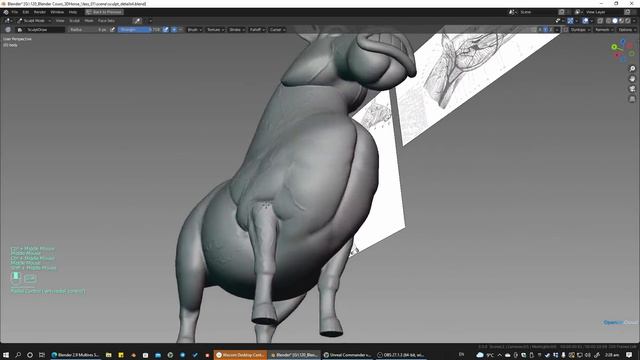Toggle Z-axis symmetry
The image size is (640, 360).
pos(551,30)
